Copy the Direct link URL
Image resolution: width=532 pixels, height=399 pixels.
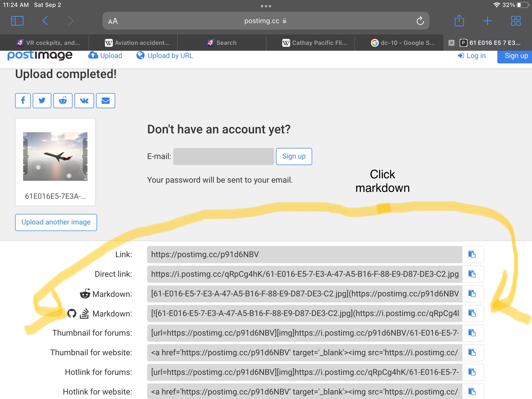472,274
